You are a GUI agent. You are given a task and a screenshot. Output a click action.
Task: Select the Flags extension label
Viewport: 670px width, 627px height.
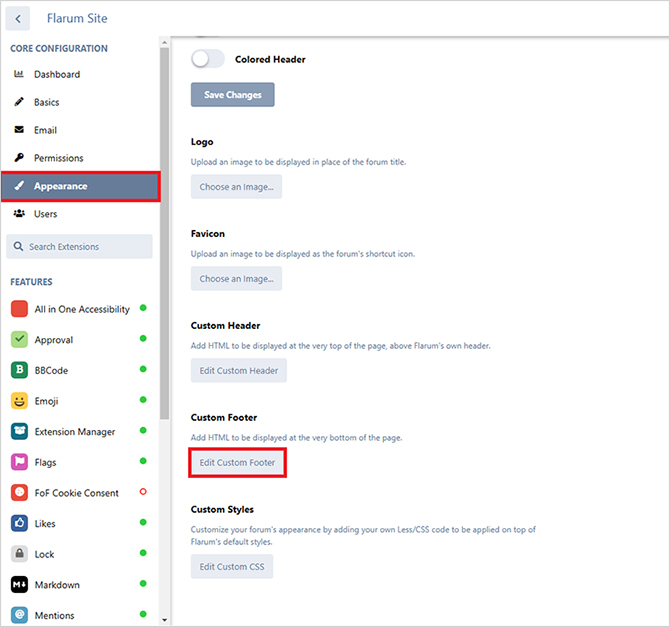45,462
